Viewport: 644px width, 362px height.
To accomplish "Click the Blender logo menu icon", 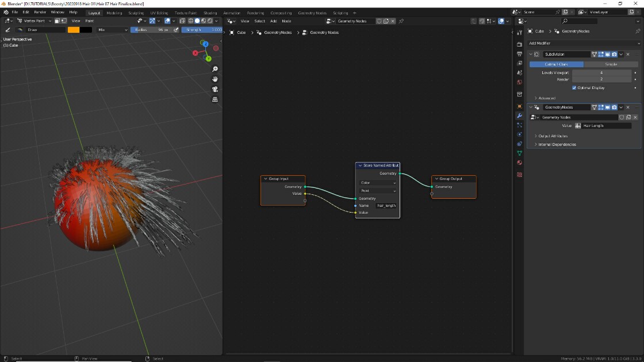I will tap(6, 12).
